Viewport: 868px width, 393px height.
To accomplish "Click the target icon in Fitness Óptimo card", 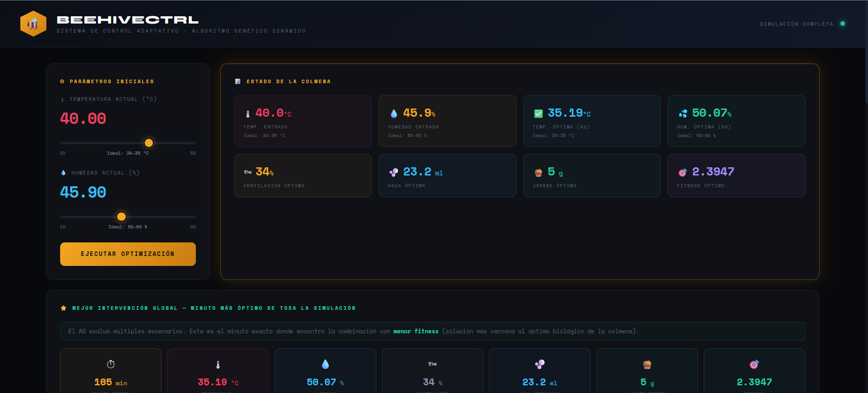I will [683, 172].
